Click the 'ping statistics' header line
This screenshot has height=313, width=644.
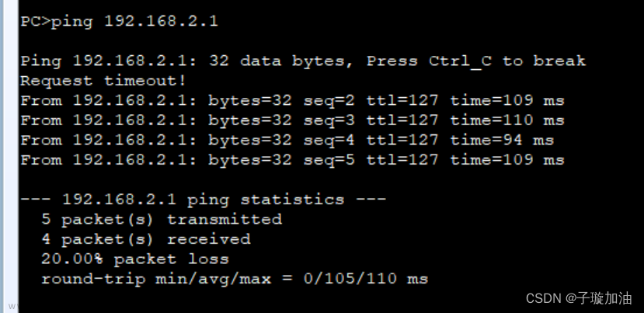click(204, 200)
